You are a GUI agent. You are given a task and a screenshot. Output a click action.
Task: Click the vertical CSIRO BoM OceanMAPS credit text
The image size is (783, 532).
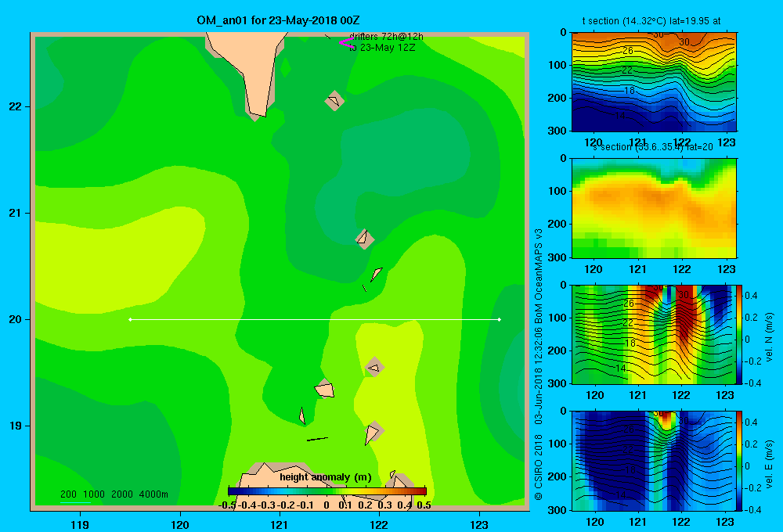click(x=539, y=365)
